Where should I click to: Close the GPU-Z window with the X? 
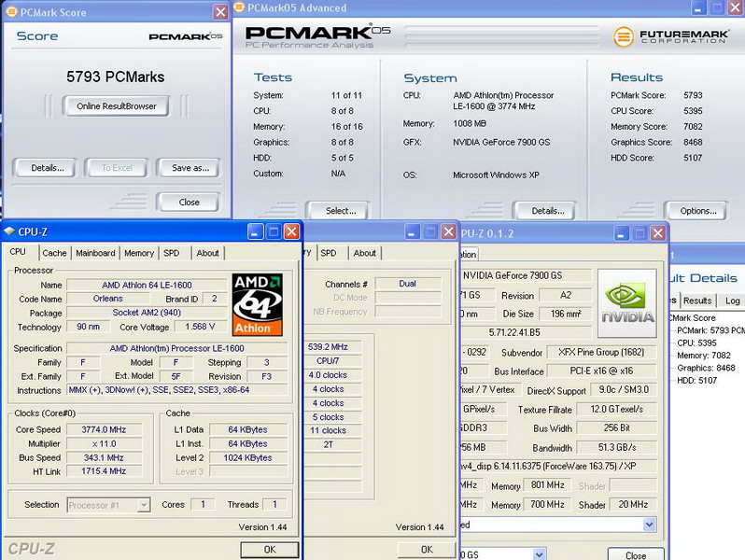pos(658,233)
